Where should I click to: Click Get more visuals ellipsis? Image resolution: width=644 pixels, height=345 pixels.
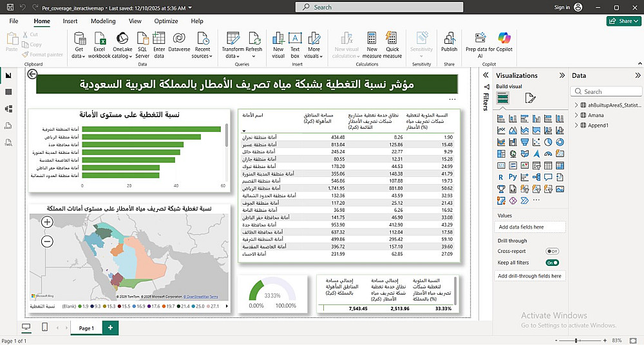(536, 200)
